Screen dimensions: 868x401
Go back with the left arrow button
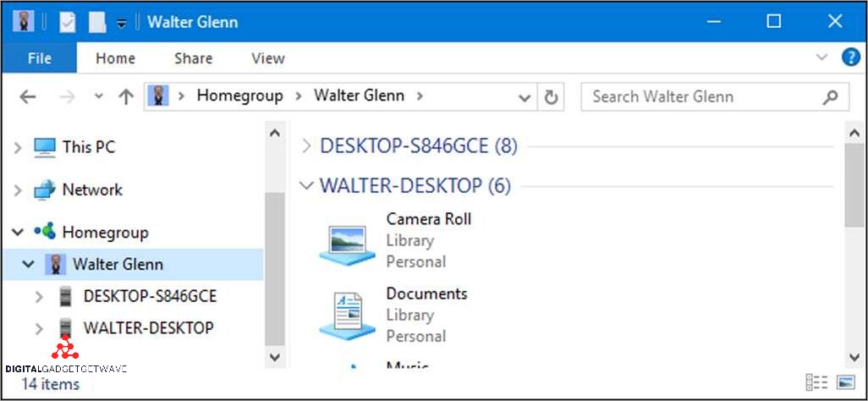click(27, 97)
